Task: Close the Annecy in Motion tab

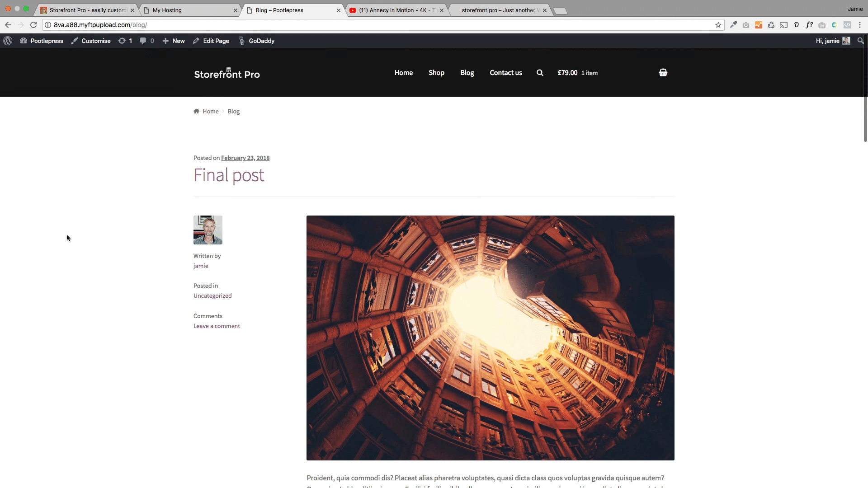Action: pyautogui.click(x=442, y=10)
